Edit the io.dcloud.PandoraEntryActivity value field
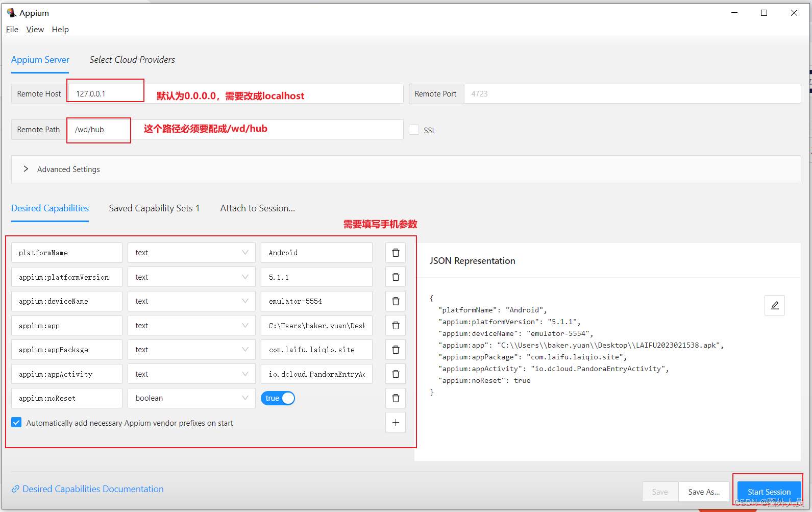The width and height of the screenshot is (812, 512). tap(316, 374)
